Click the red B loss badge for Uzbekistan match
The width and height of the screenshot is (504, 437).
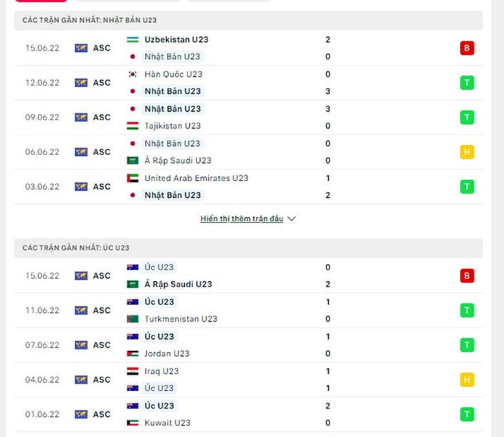tap(467, 48)
